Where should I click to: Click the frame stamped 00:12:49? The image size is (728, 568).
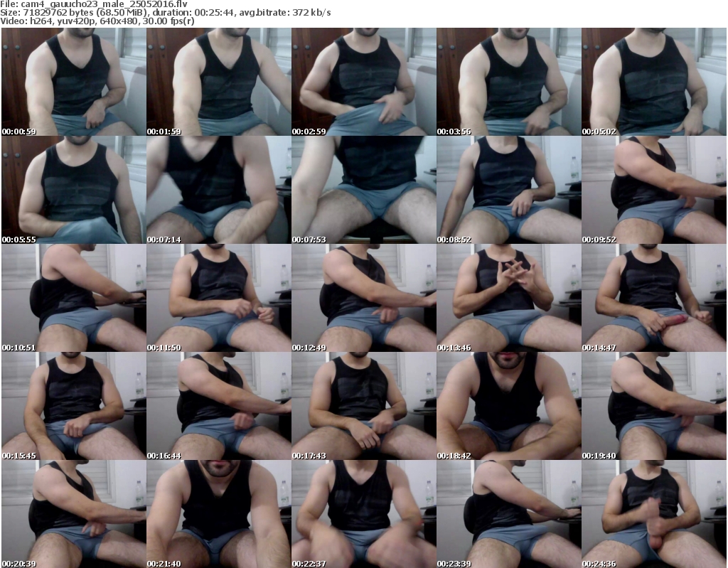point(363,298)
